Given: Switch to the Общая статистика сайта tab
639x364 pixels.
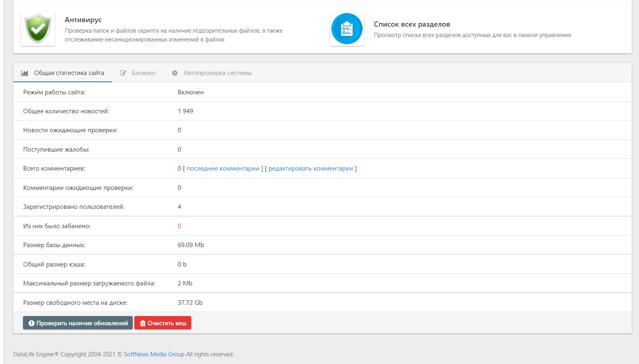Looking at the screenshot, I should pos(63,73).
